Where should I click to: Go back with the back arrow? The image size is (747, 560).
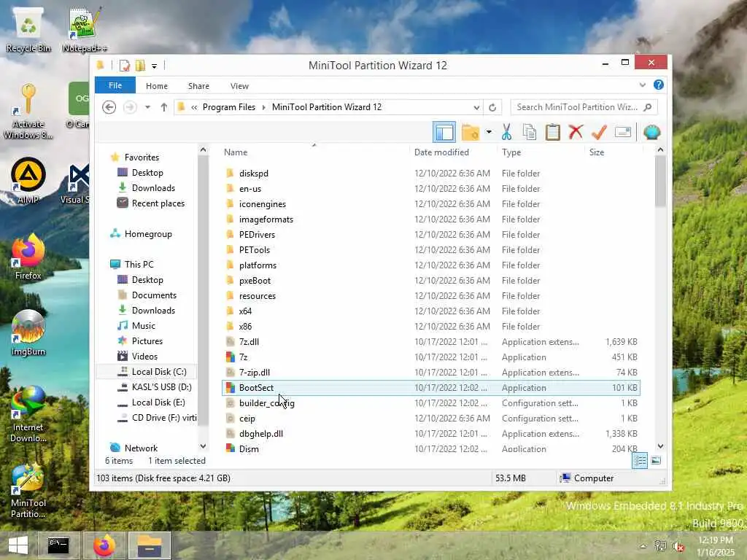coord(109,107)
